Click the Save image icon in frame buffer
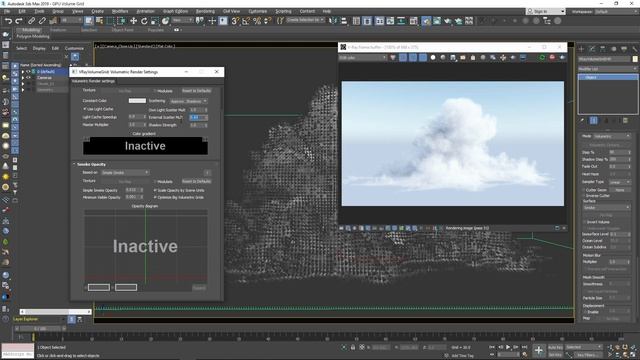Image resolution: width=640 pixels, height=360 pixels. [x=453, y=58]
